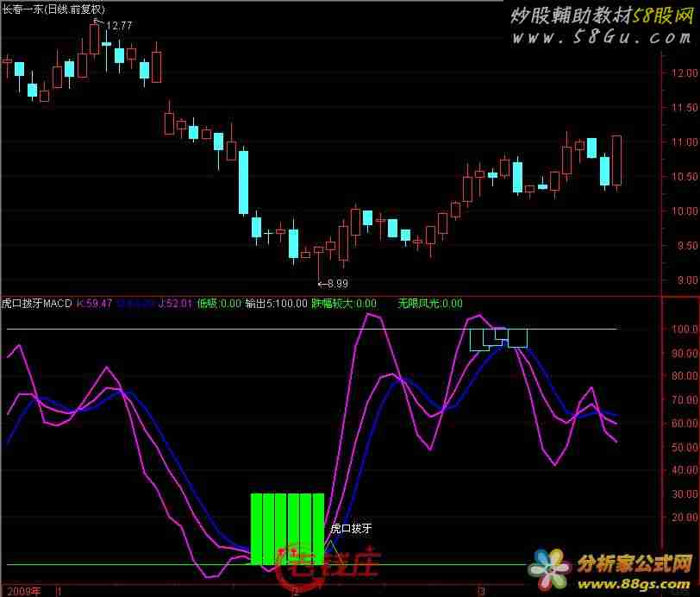The height and width of the screenshot is (597, 700).
Task: Click the 70.00 indicator axis label
Action: click(x=684, y=399)
